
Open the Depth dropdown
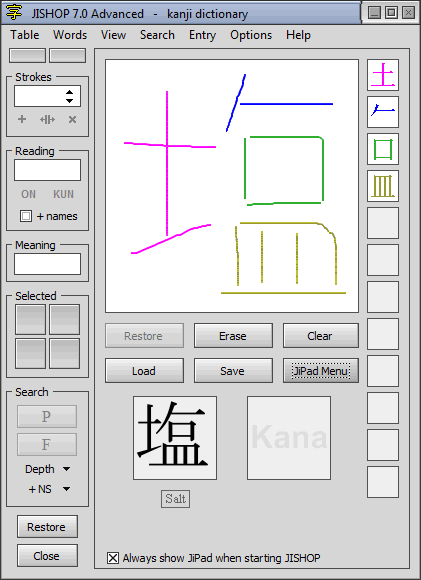pos(47,469)
